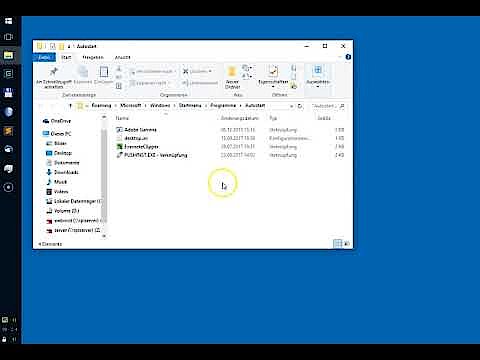Click the red X Löschen icon
The width and height of the screenshot is (480, 360).
186,71
